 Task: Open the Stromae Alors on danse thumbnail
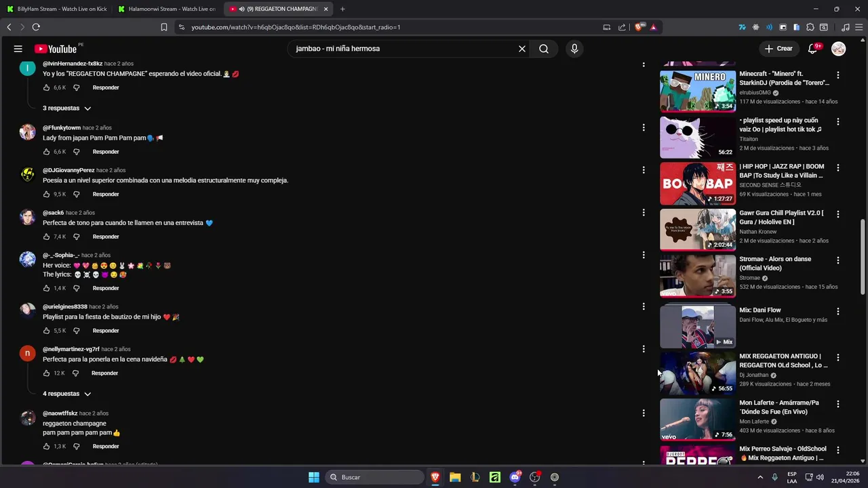(698, 276)
